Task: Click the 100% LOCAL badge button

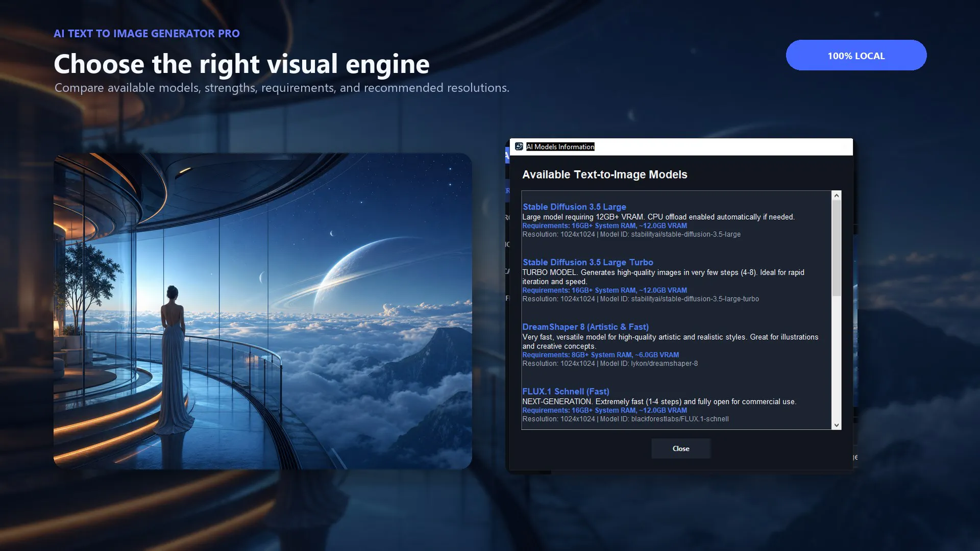Action: click(856, 55)
